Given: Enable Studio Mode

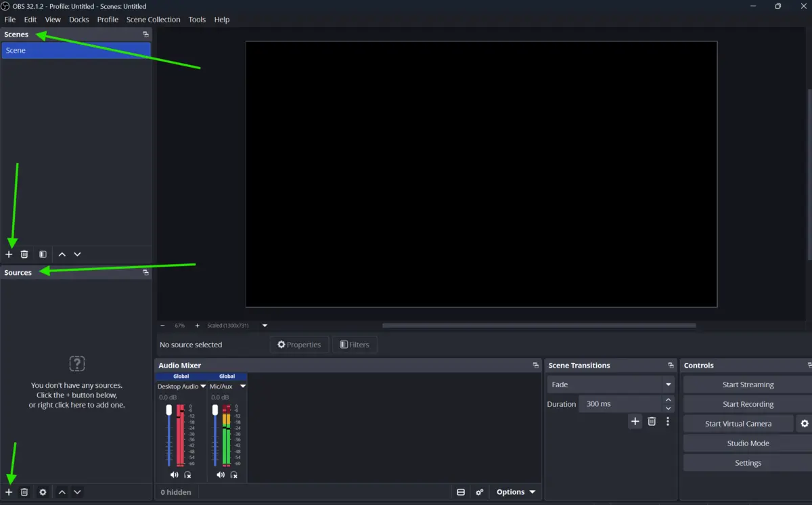Looking at the screenshot, I should pos(748,443).
